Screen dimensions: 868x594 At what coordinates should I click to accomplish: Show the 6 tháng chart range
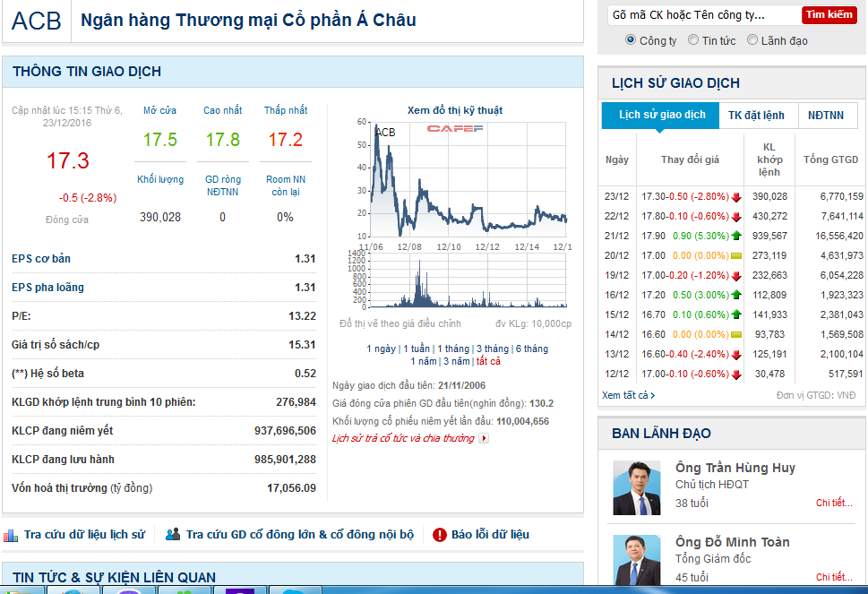[532, 349]
